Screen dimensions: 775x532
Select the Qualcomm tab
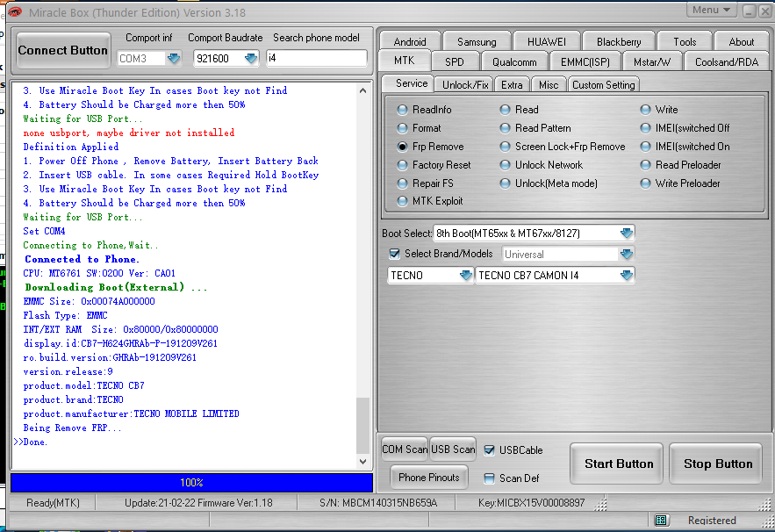[514, 62]
